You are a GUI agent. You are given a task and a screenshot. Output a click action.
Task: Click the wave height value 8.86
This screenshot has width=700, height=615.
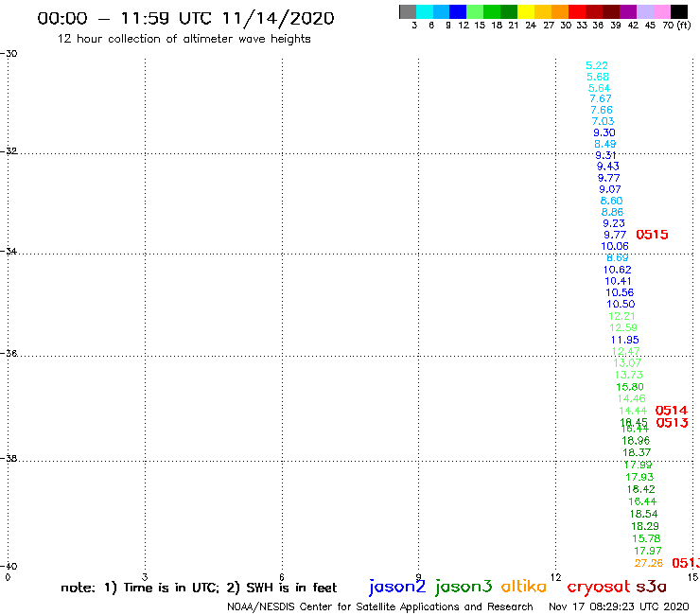[x=613, y=212]
